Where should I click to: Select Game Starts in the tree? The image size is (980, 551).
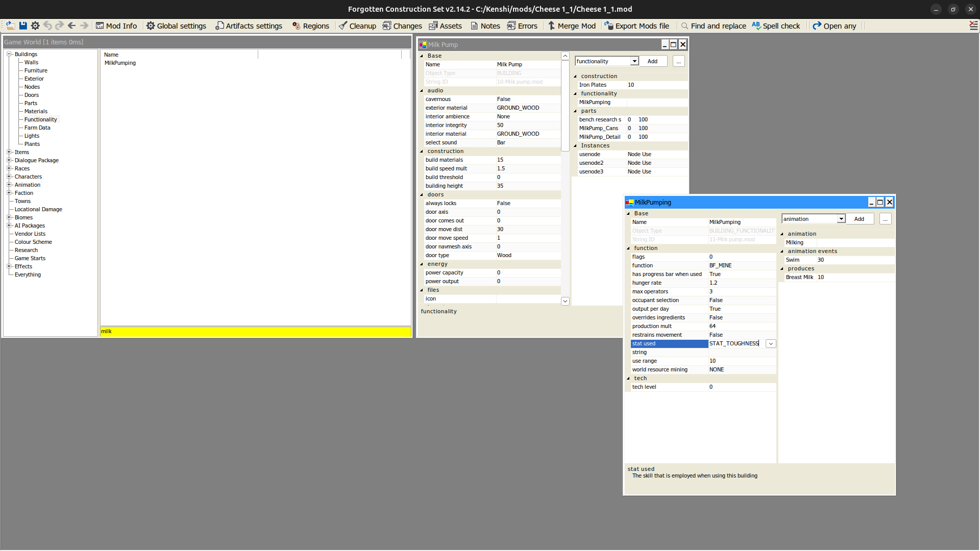[x=30, y=258]
